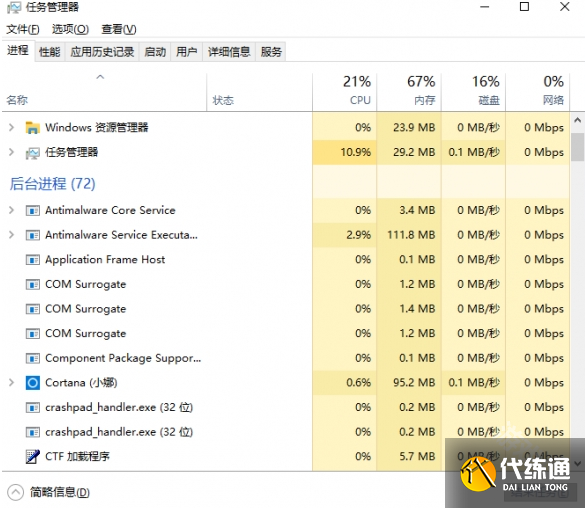Image resolution: width=585 pixels, height=508 pixels.
Task: Select the Cortana (小娜) process name
Action: 81,383
